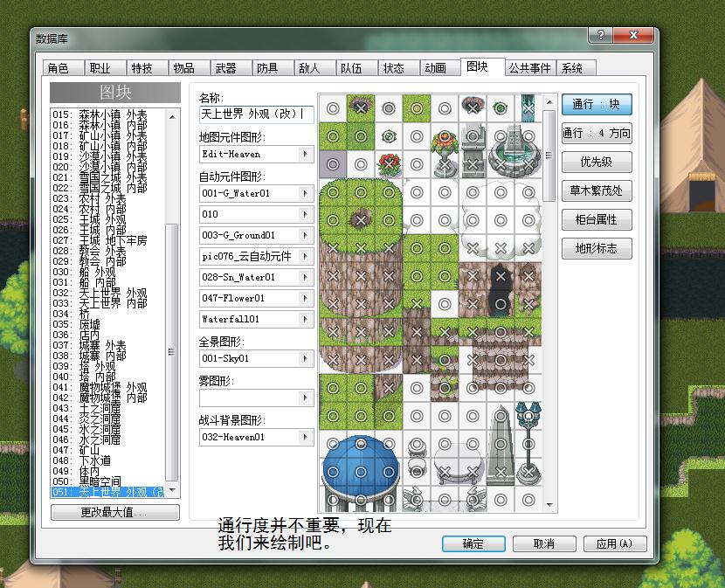Open the 032-Heaven01 battleback dropdown
This screenshot has width=725, height=588.
pyautogui.click(x=305, y=437)
